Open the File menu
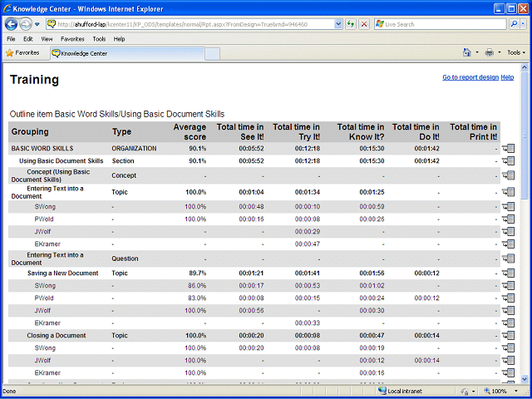This screenshot has width=532, height=399. coord(11,39)
